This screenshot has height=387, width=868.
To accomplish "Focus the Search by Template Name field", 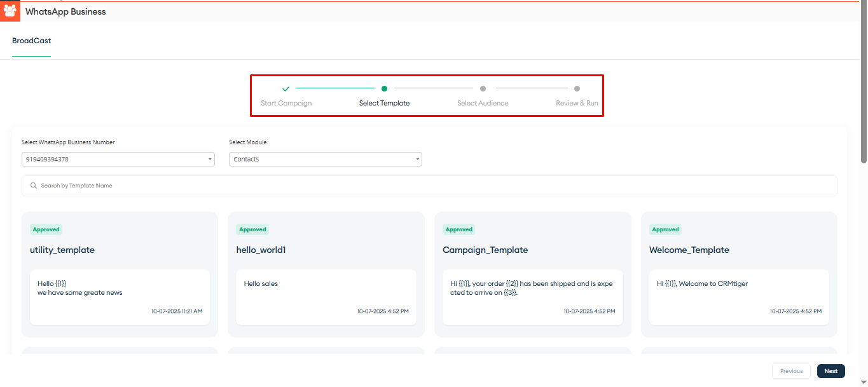I will click(429, 186).
